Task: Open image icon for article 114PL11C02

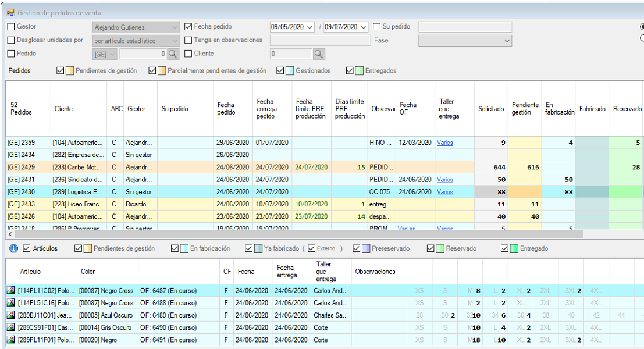Action: 10,291
